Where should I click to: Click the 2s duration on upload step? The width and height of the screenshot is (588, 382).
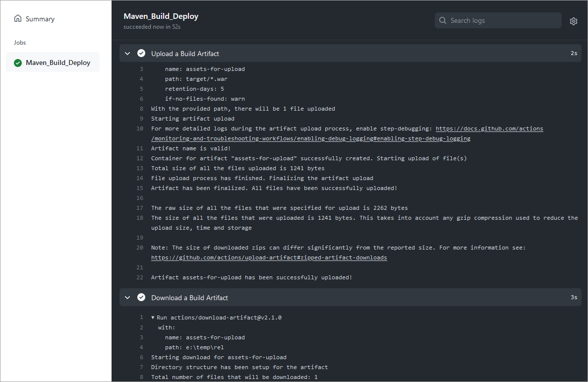(x=574, y=54)
